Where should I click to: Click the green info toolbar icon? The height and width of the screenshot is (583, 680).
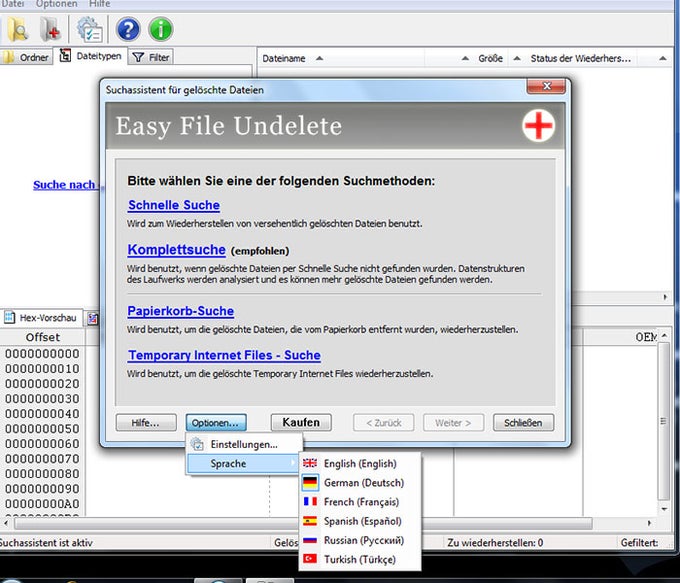coord(161,29)
